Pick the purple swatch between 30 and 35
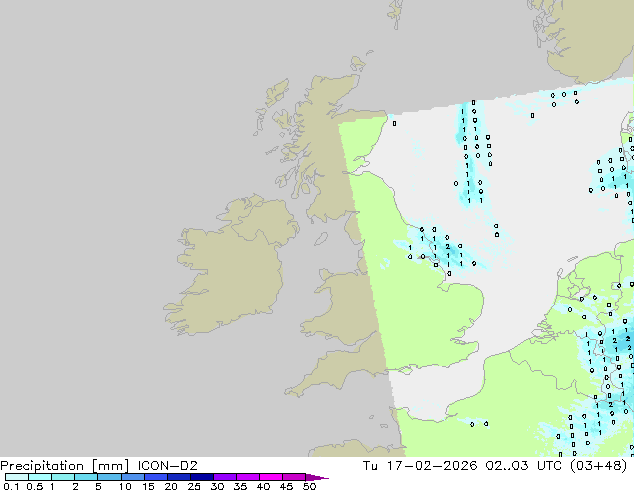The width and height of the screenshot is (634, 490). 225,477
